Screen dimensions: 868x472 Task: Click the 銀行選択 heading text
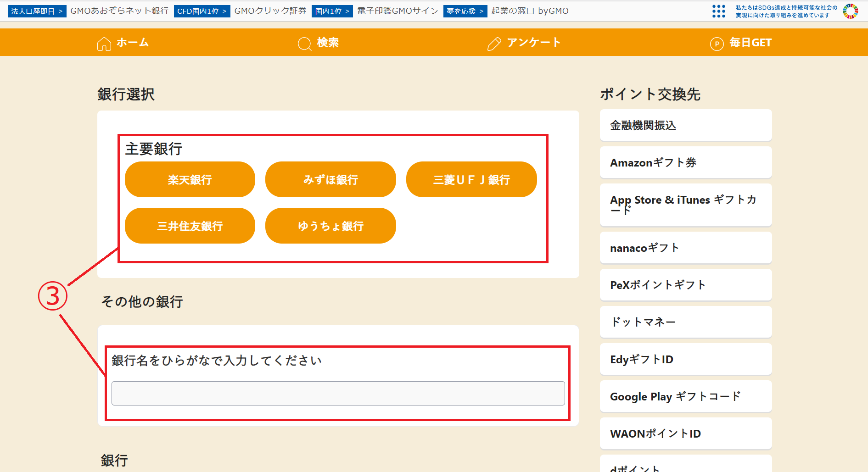click(x=126, y=94)
